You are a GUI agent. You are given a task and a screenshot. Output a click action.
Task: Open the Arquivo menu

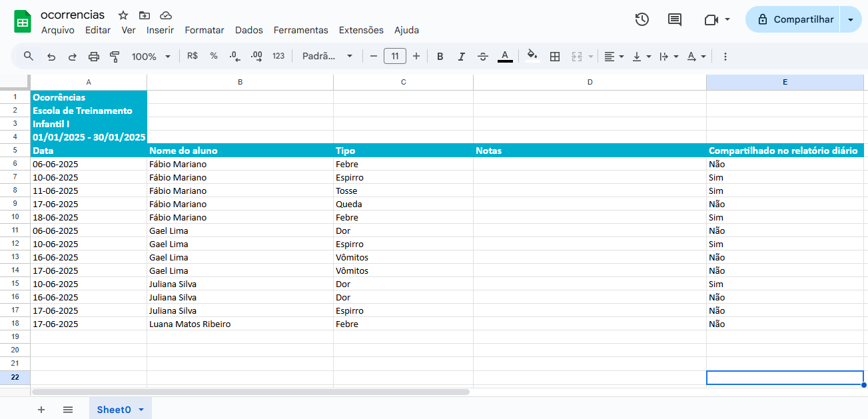click(58, 30)
